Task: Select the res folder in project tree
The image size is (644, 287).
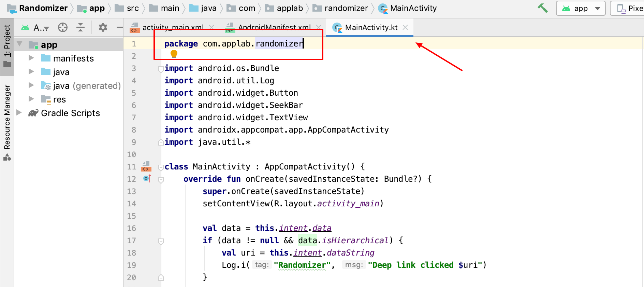Action: [59, 99]
